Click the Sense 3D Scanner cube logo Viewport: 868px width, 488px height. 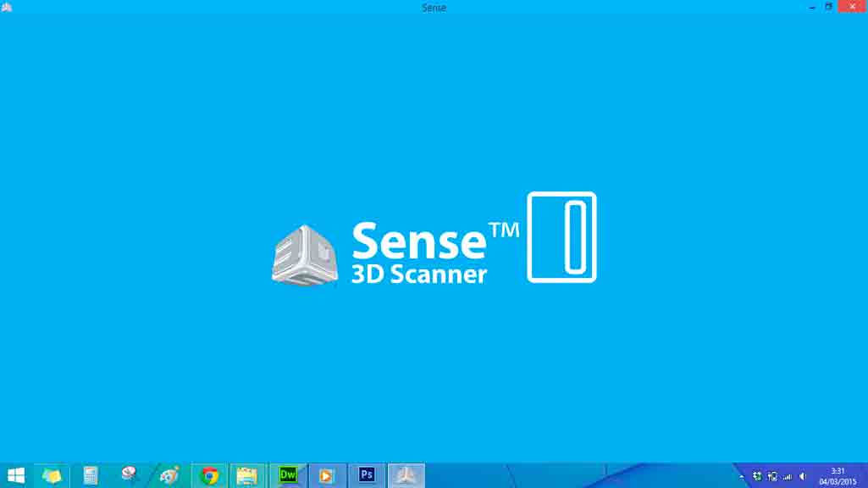coord(305,255)
